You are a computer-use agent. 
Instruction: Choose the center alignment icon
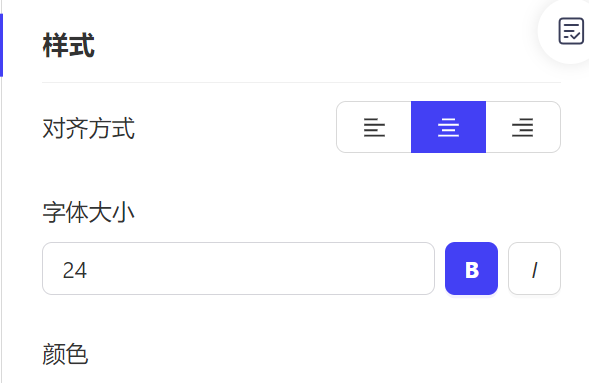(x=449, y=127)
